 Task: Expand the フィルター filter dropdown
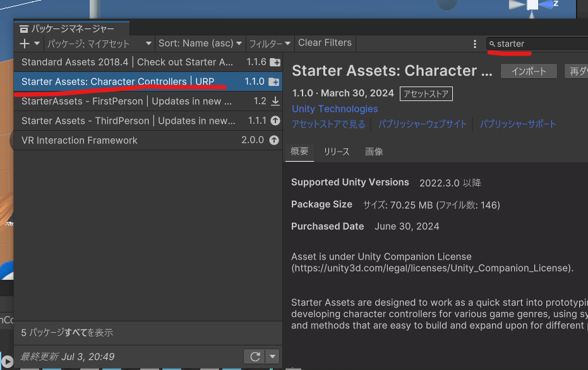(270, 44)
